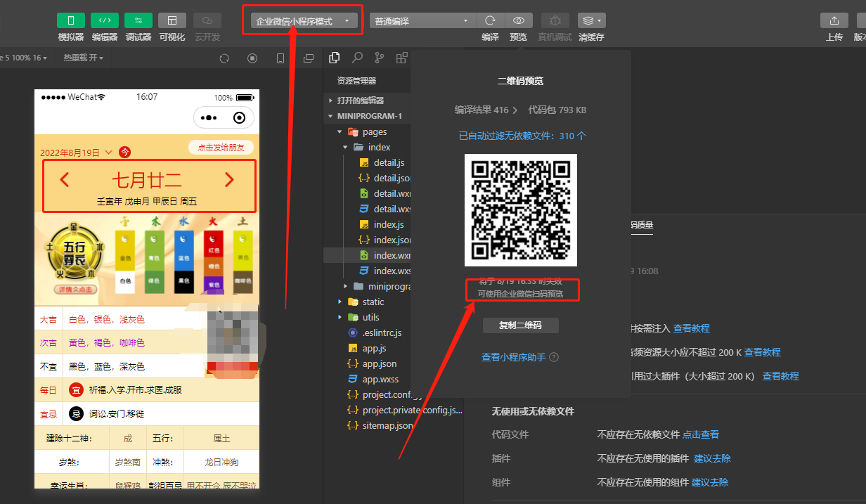Tap 点击发给朋友 share button in simulator
Viewport: 866px width, 504px height.
[x=221, y=148]
